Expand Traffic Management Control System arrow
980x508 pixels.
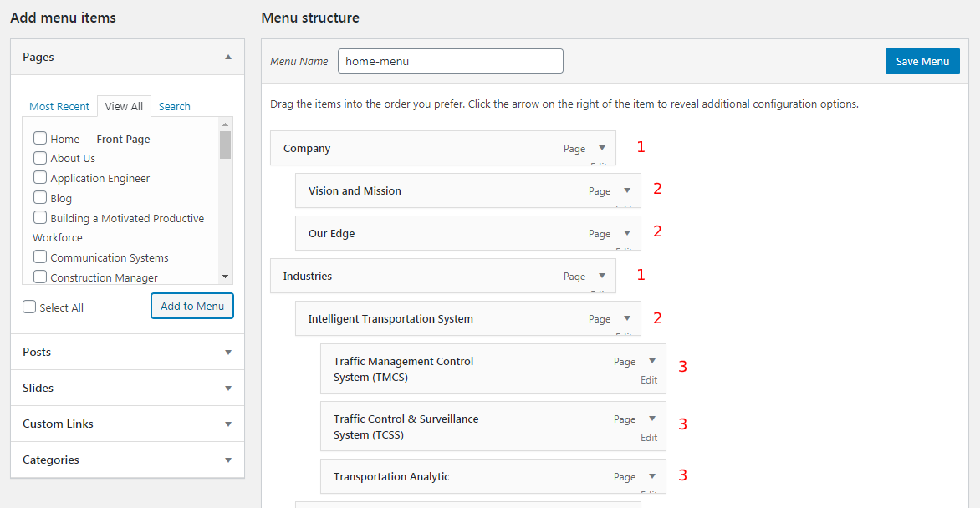pyautogui.click(x=652, y=361)
